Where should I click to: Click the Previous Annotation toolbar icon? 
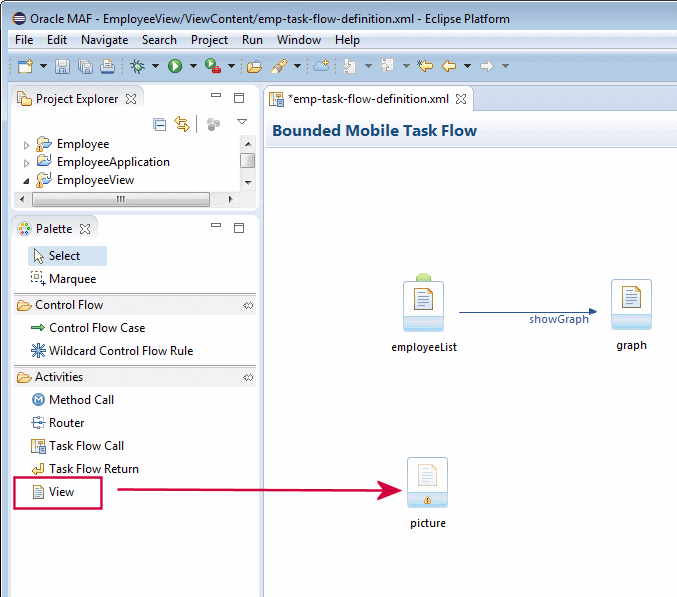387,66
